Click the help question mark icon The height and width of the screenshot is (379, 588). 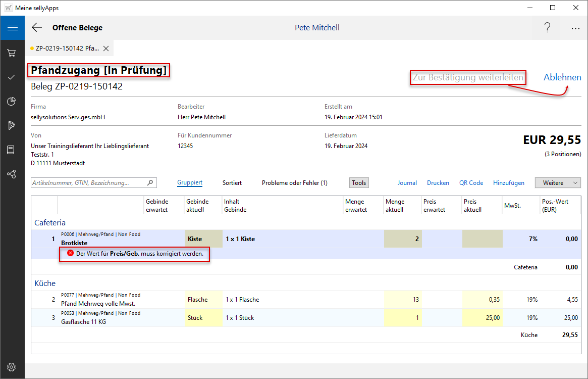[x=547, y=28]
